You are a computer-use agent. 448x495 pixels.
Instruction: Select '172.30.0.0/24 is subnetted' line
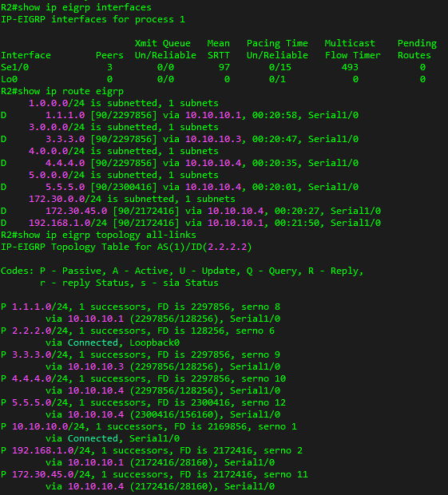[x=132, y=200]
